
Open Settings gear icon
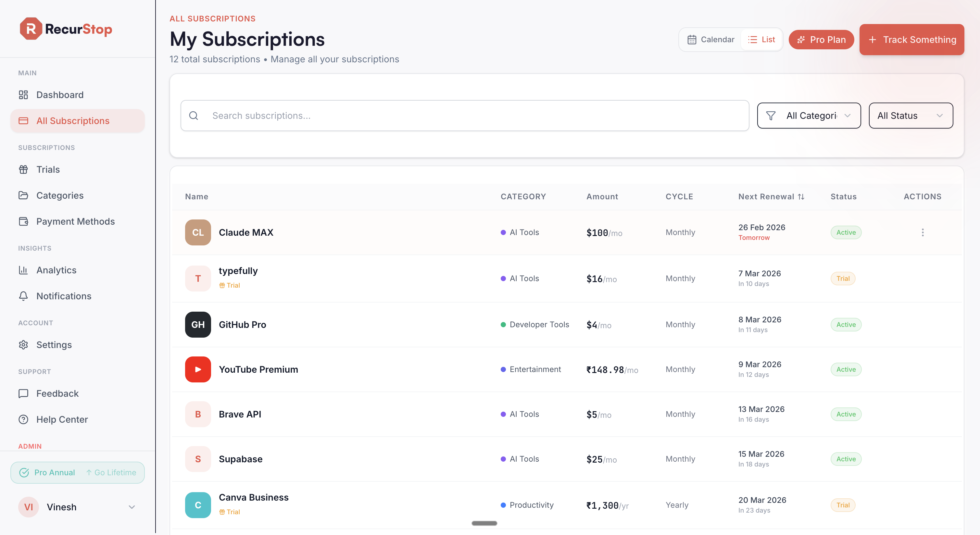pos(23,345)
